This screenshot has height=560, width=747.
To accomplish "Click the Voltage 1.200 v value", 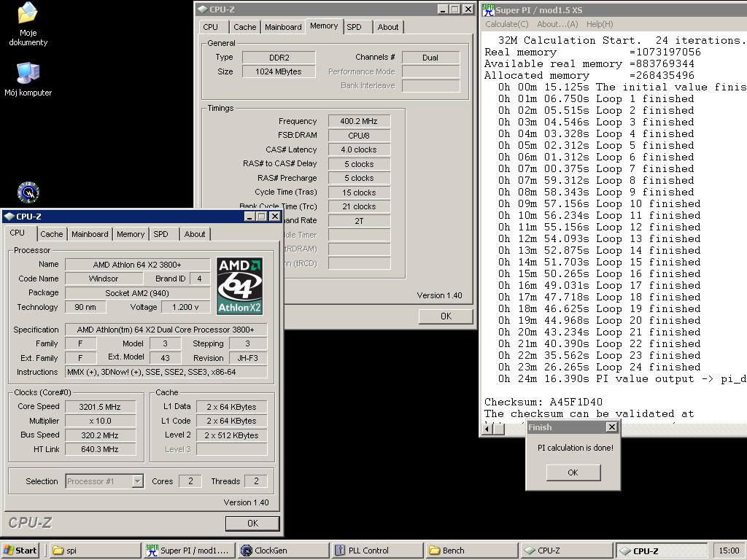I will [x=185, y=307].
